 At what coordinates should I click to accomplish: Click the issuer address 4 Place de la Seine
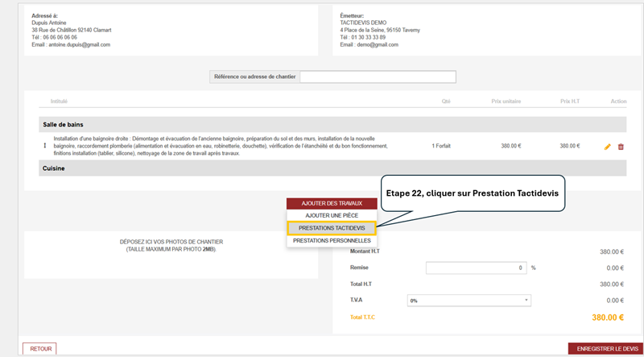[380, 31]
